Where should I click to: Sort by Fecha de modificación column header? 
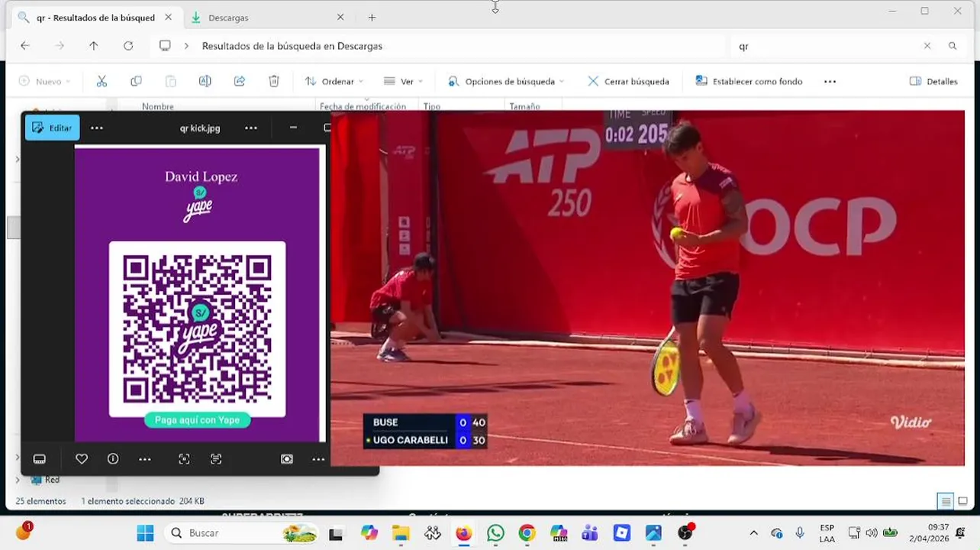click(363, 106)
